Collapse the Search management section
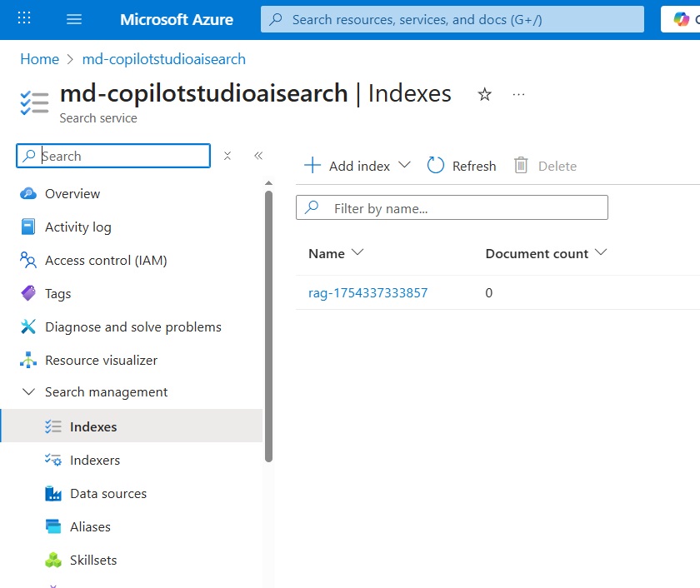 (x=28, y=391)
